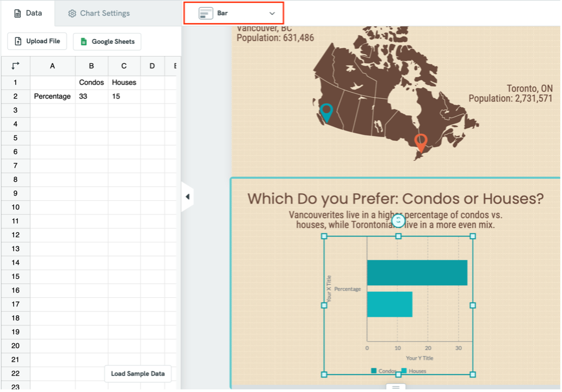Select cell B2 containing 33
This screenshot has height=392, width=562.
click(92, 96)
